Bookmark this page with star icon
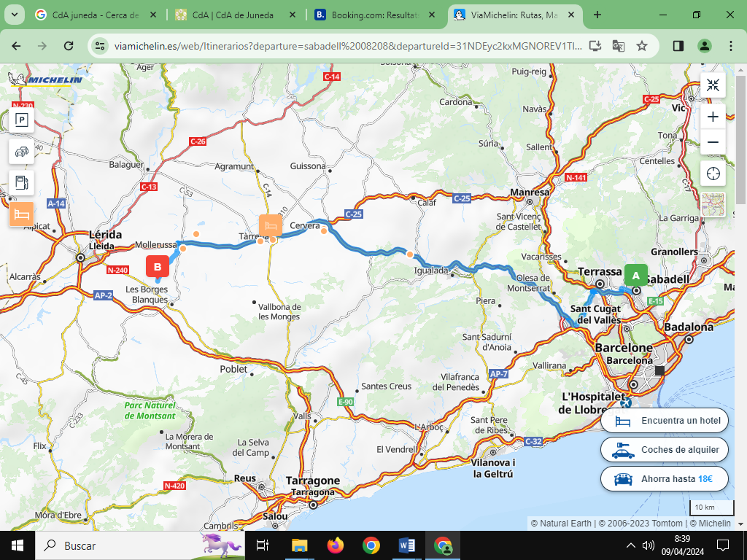Screen dimensions: 747x560 point(642,46)
